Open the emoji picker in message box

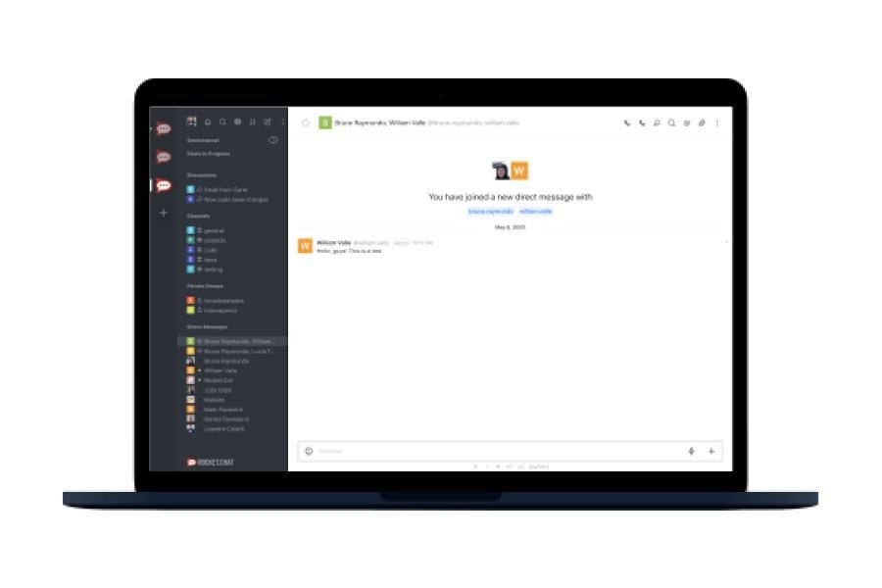click(x=309, y=451)
